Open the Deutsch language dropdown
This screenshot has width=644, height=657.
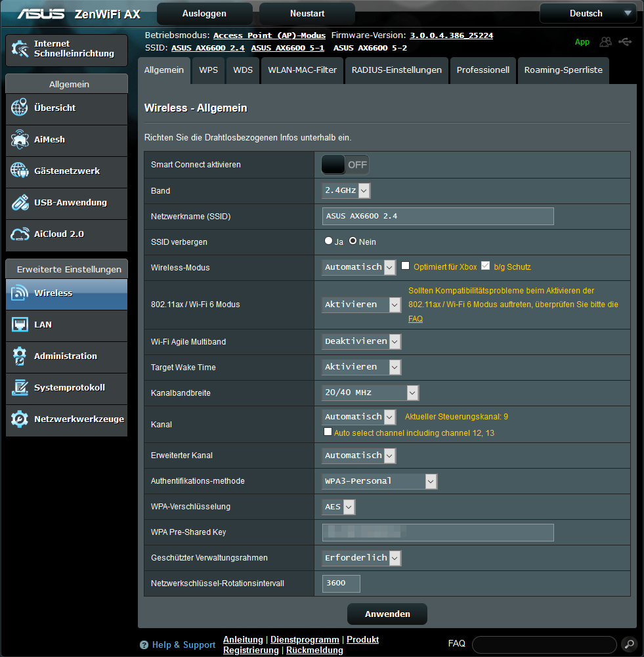(588, 13)
